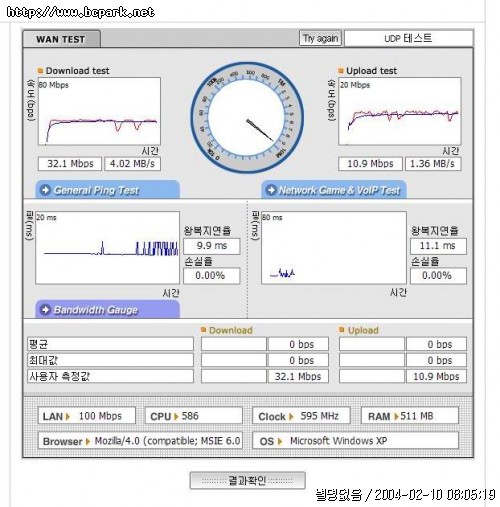
Task: Click the 최대값 row label
Action: pyautogui.click(x=110, y=360)
